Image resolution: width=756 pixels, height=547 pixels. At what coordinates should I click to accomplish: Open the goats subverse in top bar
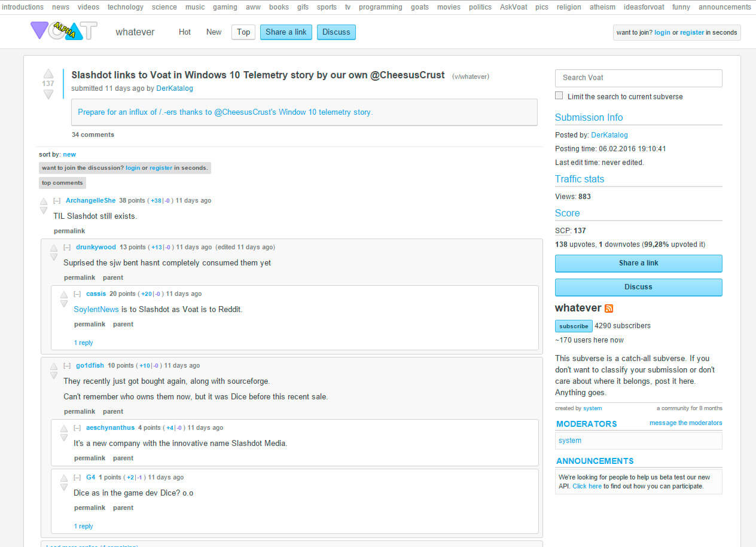(420, 7)
